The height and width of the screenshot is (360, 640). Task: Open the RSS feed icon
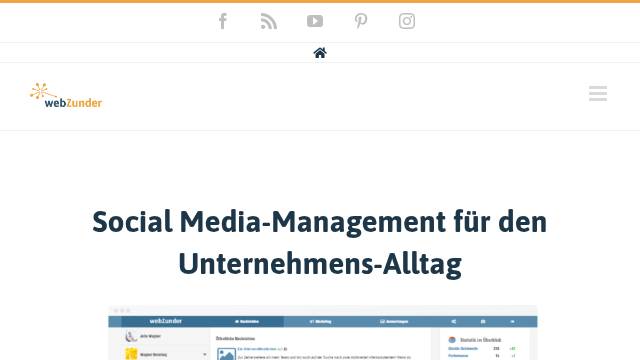coord(269,21)
